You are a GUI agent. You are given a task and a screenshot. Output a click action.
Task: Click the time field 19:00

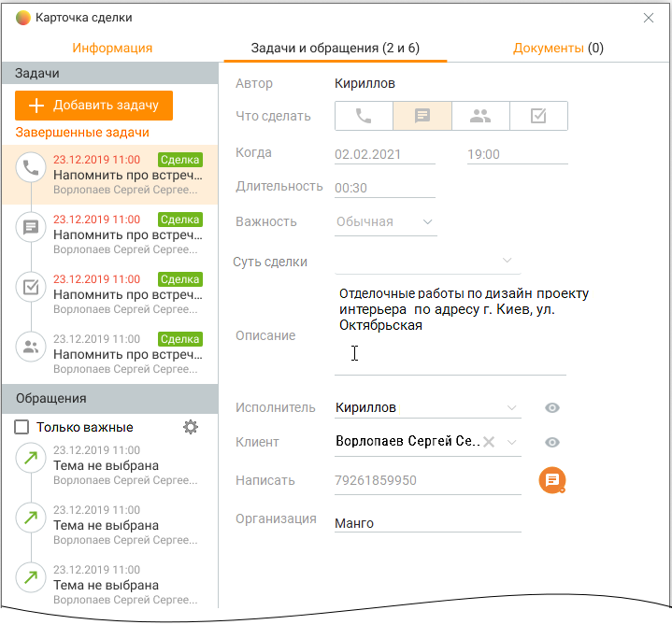pos(517,154)
